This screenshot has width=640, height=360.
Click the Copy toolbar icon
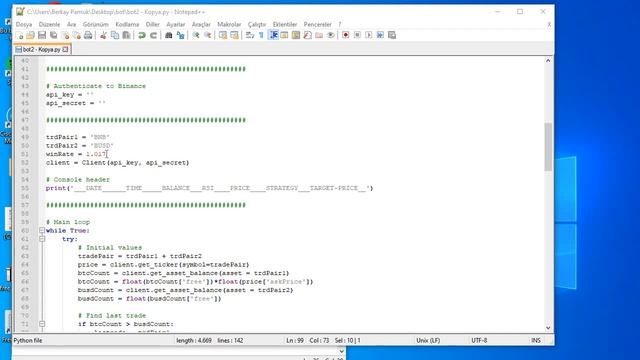tap(115, 36)
